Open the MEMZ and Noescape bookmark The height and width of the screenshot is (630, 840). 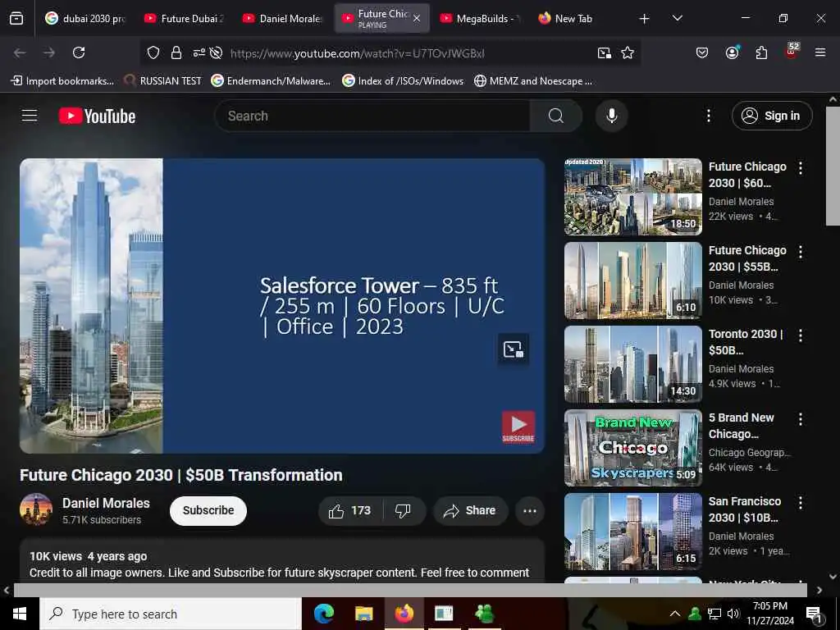tap(533, 81)
